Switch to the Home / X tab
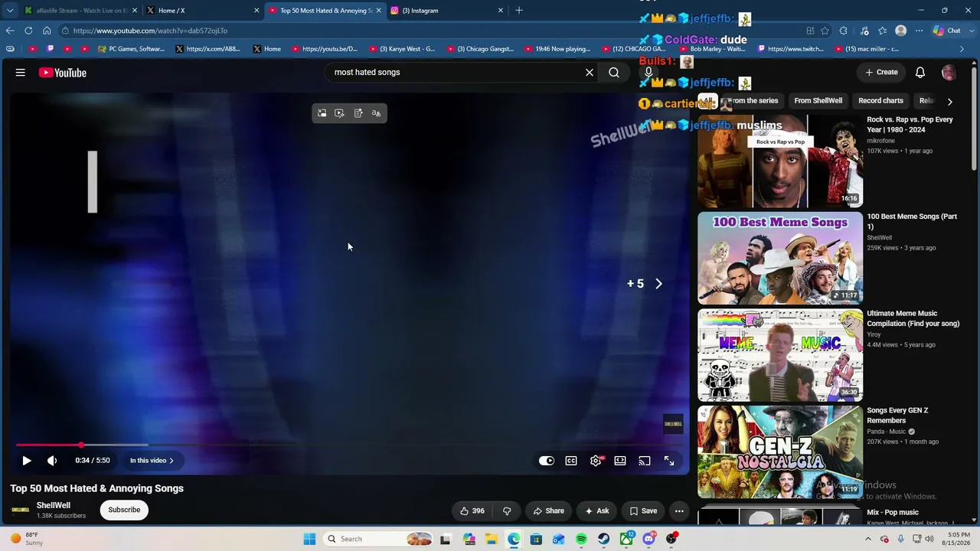Screen dimensions: 980x551 coord(201,11)
